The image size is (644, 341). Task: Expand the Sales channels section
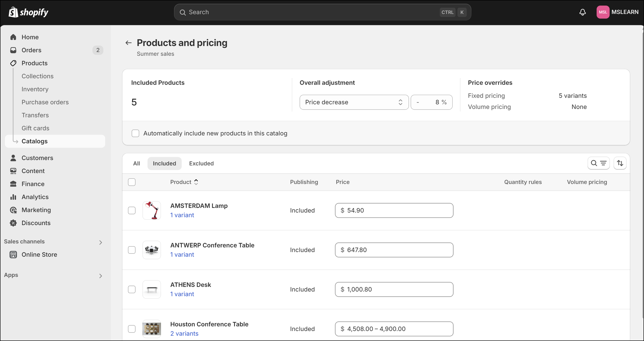point(100,242)
